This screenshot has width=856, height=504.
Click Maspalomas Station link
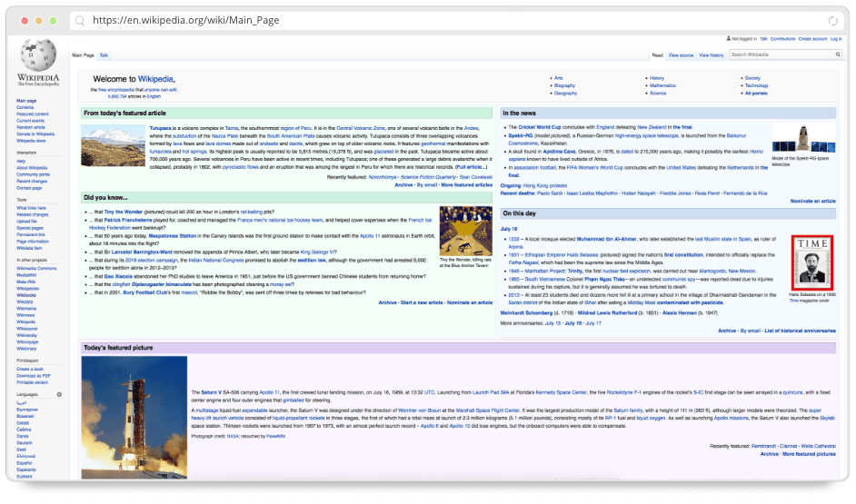click(x=172, y=236)
